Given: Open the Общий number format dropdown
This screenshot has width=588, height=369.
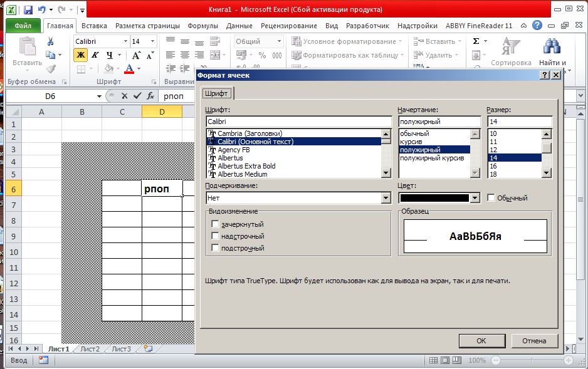Looking at the screenshot, I should 280,41.
